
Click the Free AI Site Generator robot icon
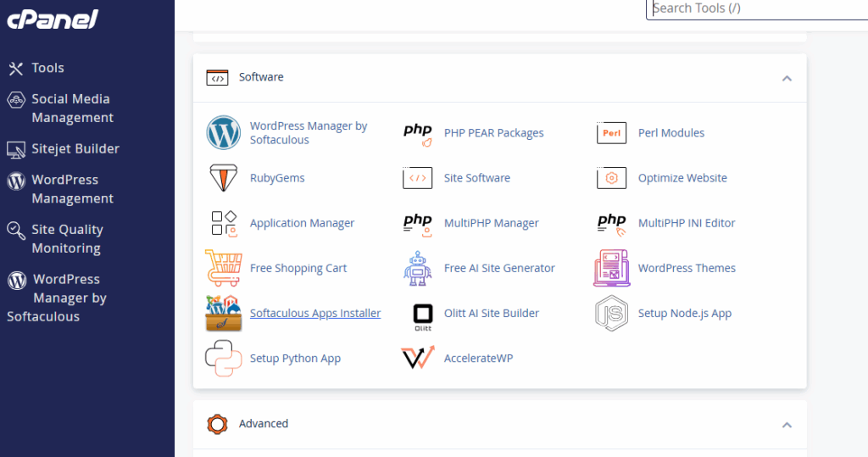[417, 268]
